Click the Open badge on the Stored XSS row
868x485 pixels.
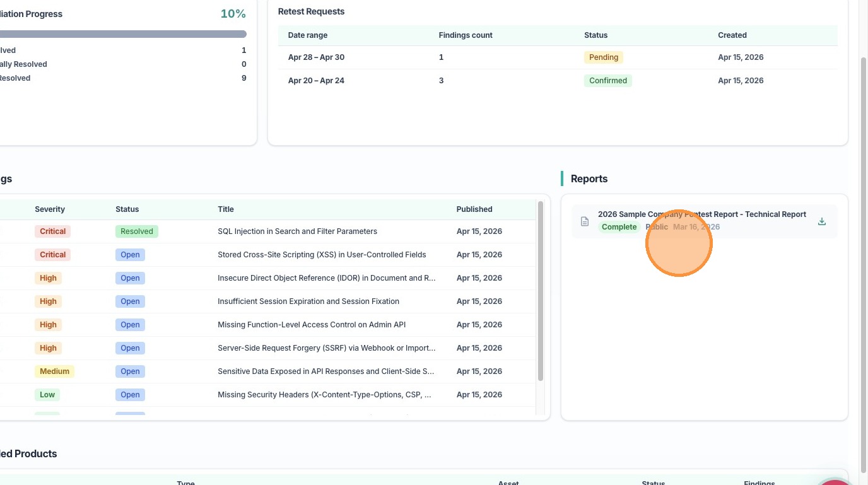pyautogui.click(x=130, y=255)
